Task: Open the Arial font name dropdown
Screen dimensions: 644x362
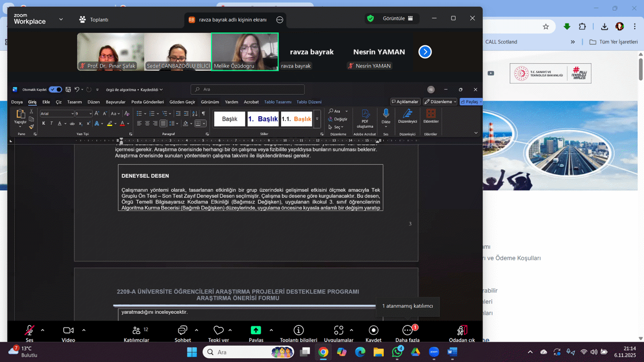Action: pyautogui.click(x=72, y=114)
